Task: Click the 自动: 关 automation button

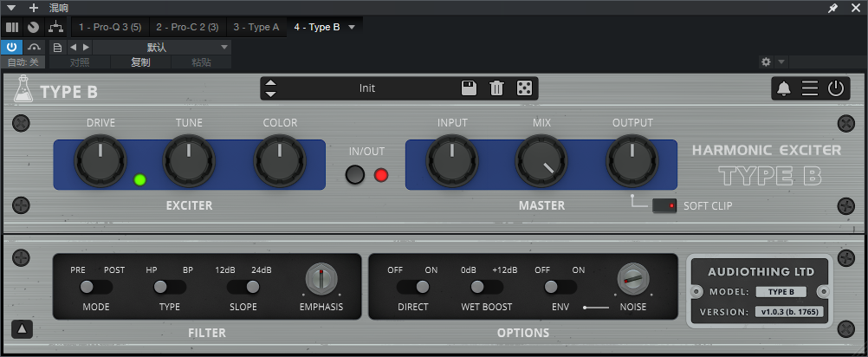Action: click(x=23, y=62)
